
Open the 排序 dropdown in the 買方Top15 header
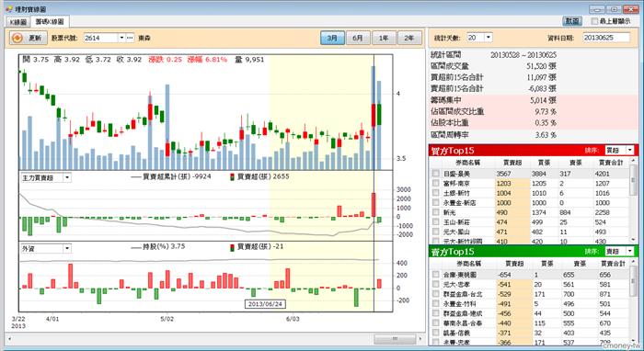click(x=630, y=151)
